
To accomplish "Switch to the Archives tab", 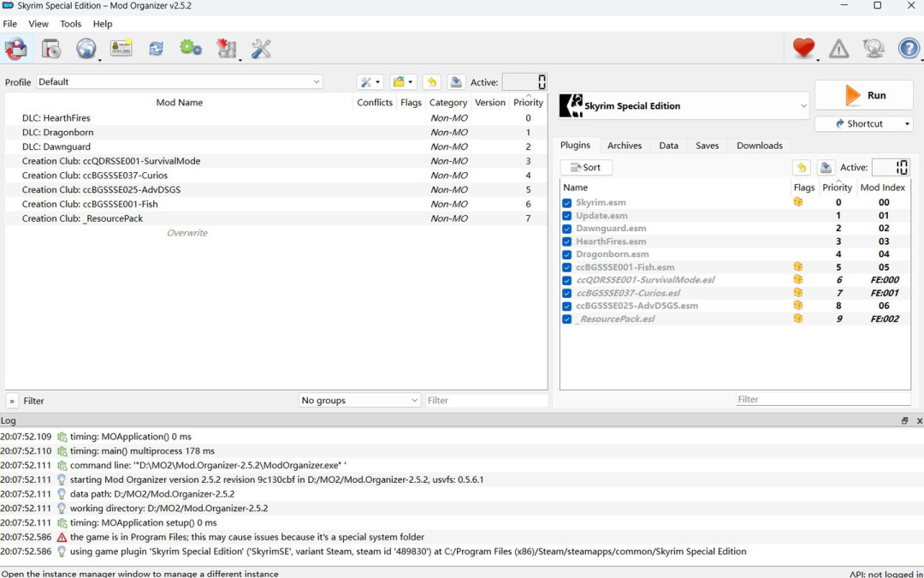I will point(625,146).
